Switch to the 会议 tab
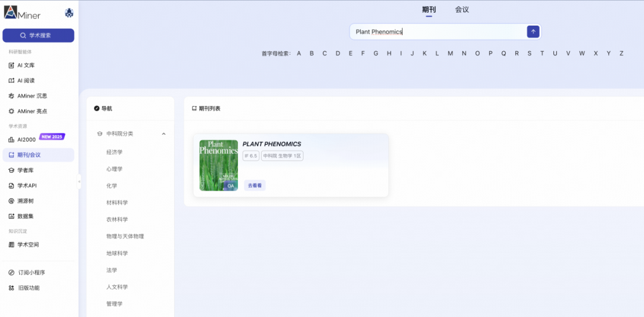 click(x=462, y=10)
